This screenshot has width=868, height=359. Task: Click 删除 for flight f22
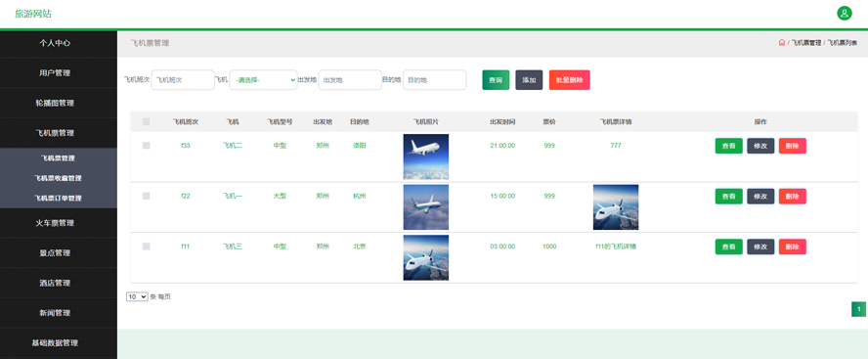792,196
